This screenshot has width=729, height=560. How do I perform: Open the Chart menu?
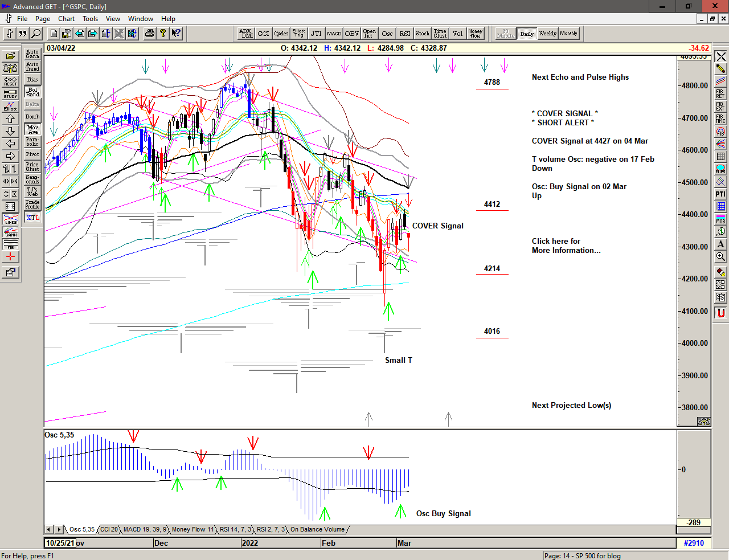66,19
